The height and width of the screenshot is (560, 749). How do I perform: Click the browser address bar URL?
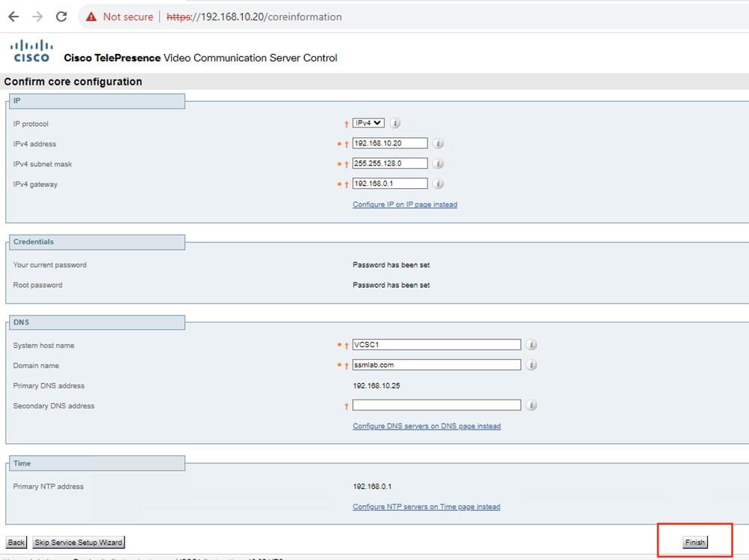click(x=254, y=16)
